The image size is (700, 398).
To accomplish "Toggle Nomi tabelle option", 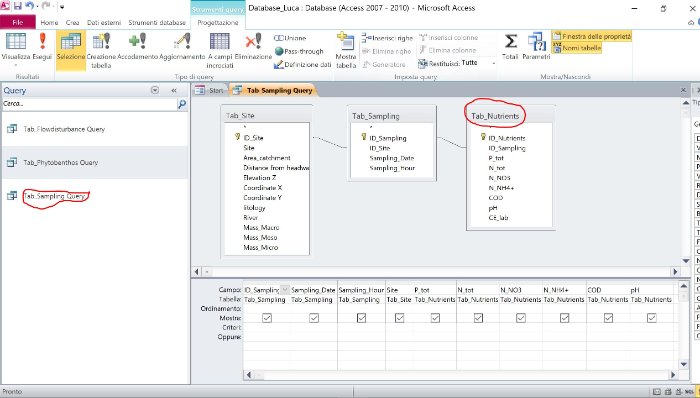I will point(577,48).
